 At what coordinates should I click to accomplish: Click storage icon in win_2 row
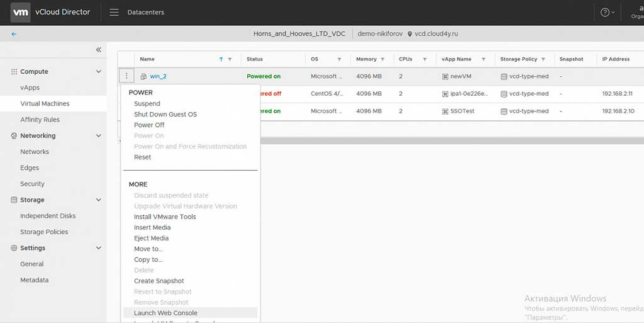pyautogui.click(x=504, y=76)
